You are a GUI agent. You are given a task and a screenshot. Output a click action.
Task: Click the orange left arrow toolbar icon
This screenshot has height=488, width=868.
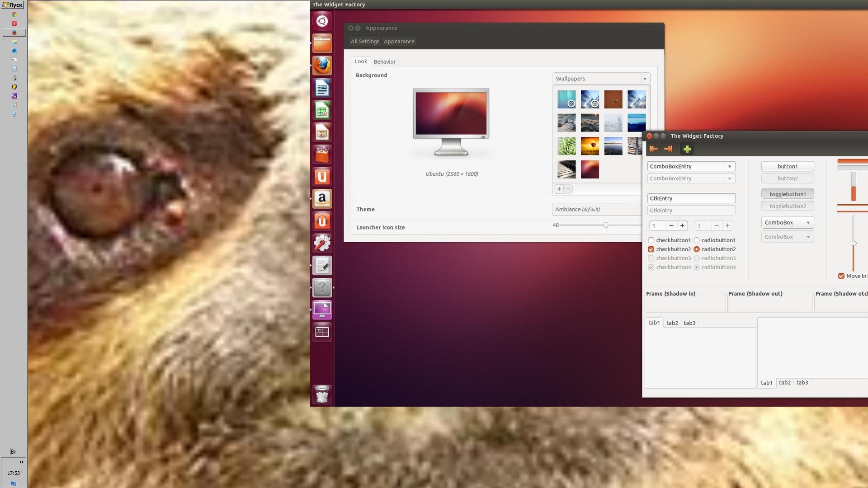pos(653,149)
